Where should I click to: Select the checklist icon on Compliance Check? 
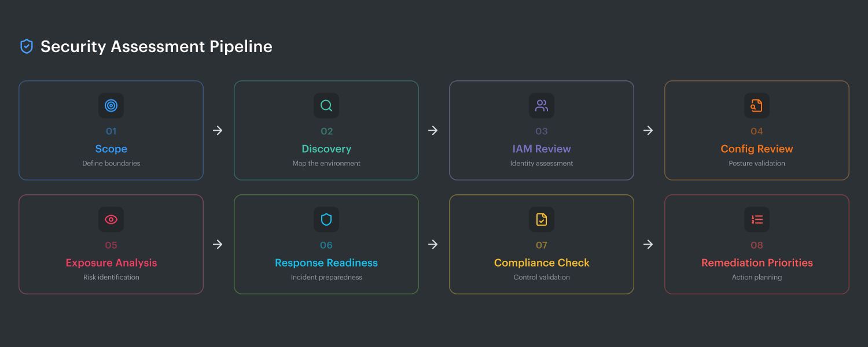coord(541,219)
